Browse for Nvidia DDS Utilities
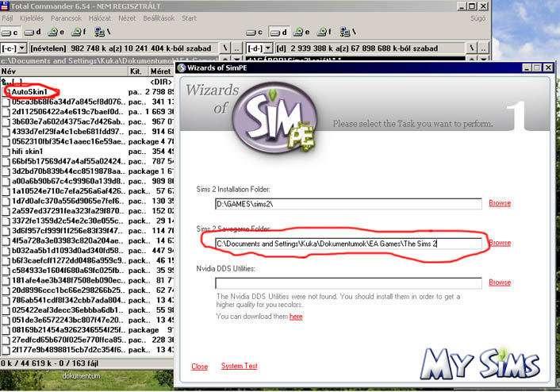The height and width of the screenshot is (392, 560). pos(500,282)
